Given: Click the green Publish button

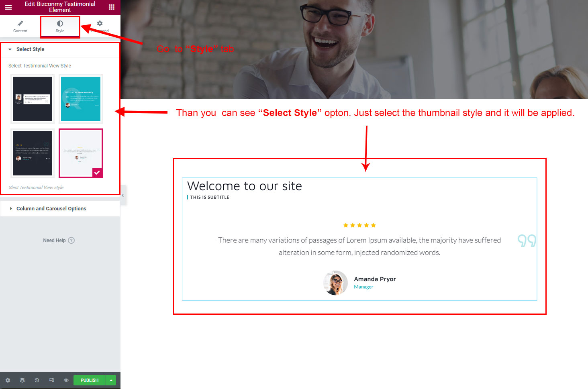Looking at the screenshot, I should (89, 380).
